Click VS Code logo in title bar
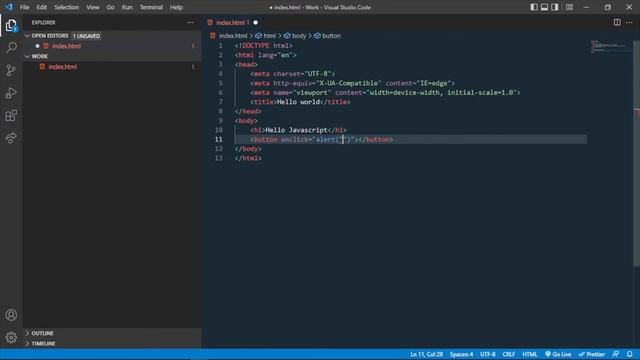This screenshot has height=360, width=640. point(9,7)
